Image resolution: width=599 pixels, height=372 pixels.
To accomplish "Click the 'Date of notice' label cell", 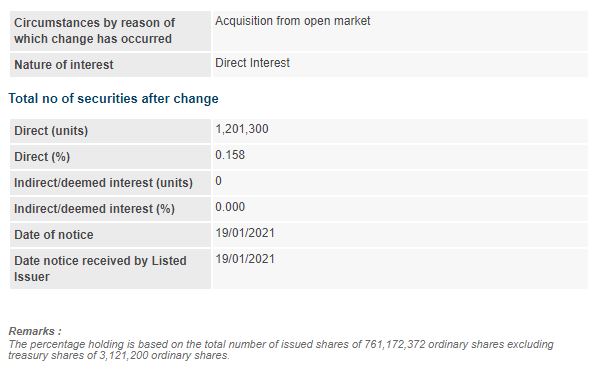I will pyautogui.click(x=110, y=235).
